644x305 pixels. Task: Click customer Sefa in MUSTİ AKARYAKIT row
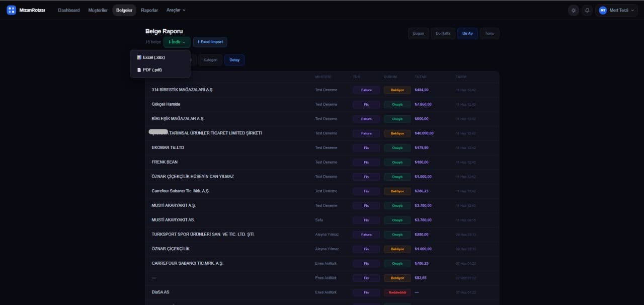click(x=319, y=220)
